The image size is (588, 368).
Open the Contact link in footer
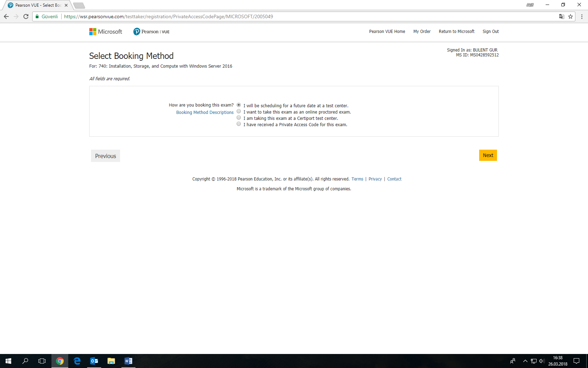coord(394,179)
